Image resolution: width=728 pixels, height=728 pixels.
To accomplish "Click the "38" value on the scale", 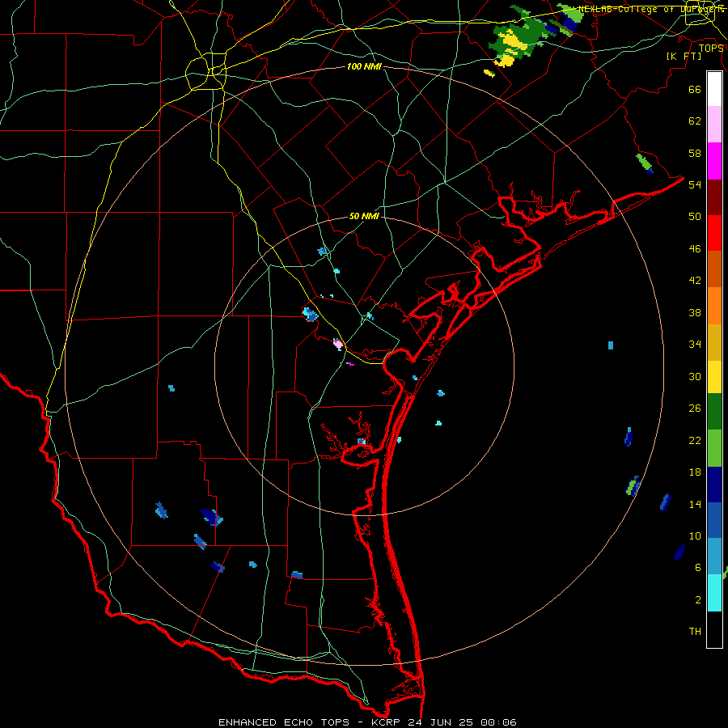I will pos(695,312).
